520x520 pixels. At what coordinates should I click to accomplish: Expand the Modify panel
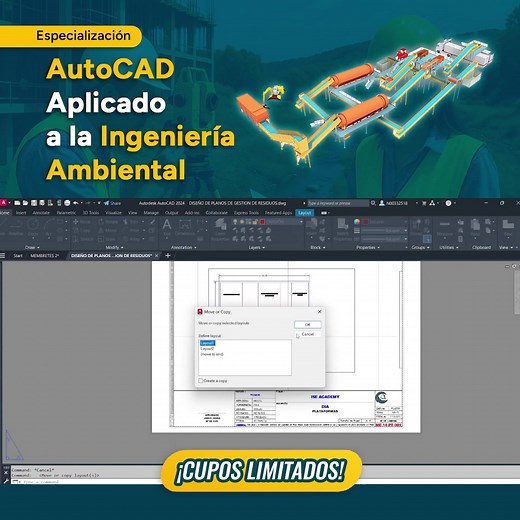[114, 247]
